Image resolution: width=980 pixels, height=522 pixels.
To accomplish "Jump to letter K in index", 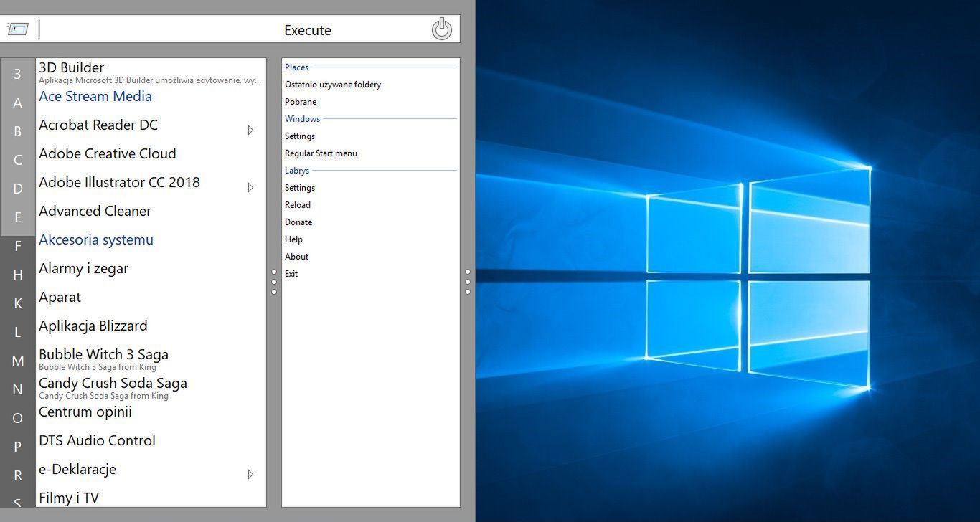I will point(17,303).
